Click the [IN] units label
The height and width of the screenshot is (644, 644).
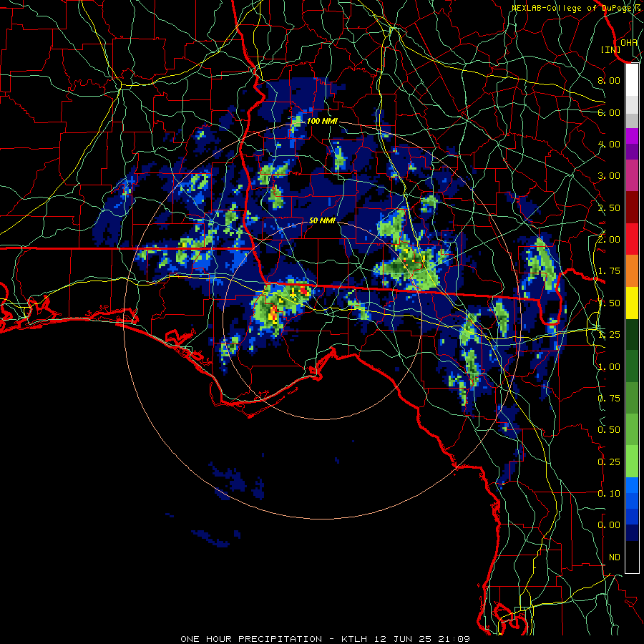pyautogui.click(x=611, y=49)
